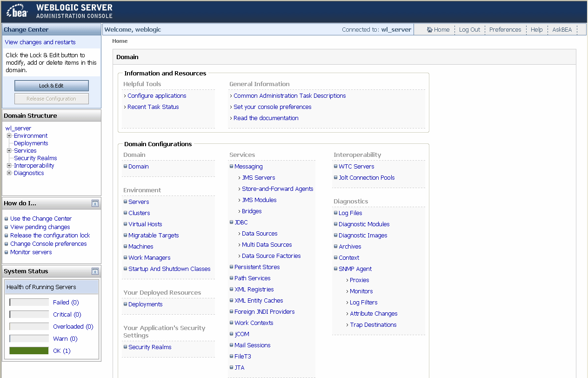
Task: Click the bullet icon beside Servers
Action: coord(125,202)
